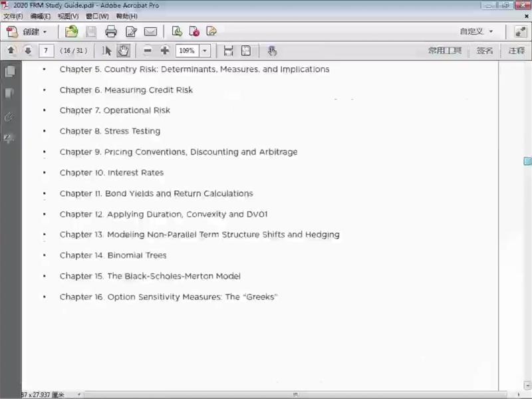Screen dimensions: 532x399
Task: Click the Open file folder icon
Action: point(71,31)
